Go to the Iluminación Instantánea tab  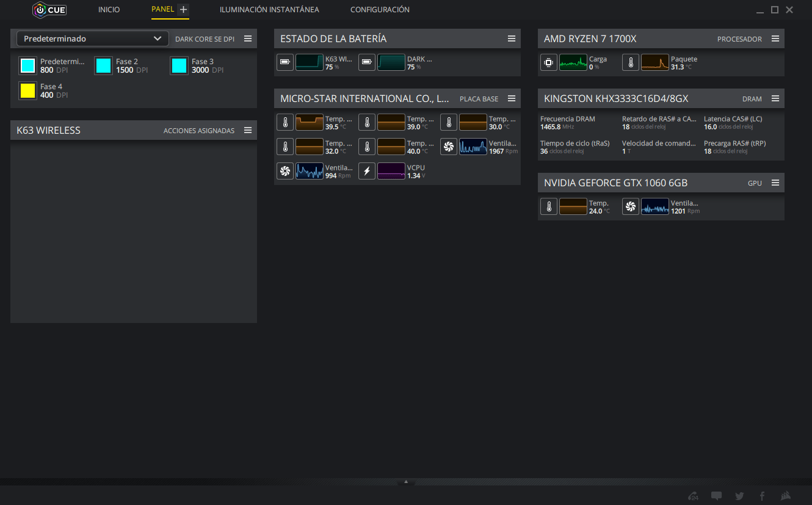[x=269, y=10]
